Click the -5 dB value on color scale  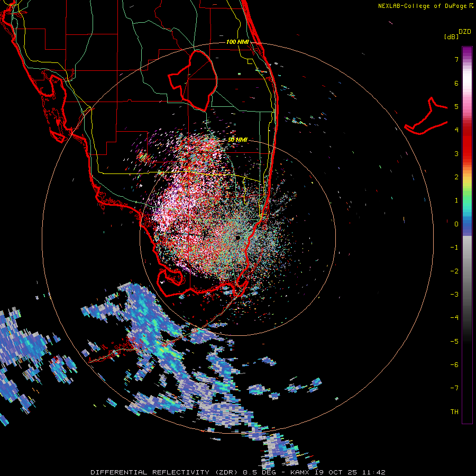[x=454, y=342]
